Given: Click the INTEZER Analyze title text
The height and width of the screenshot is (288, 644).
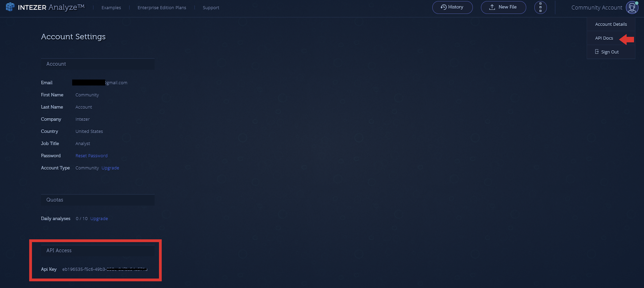Looking at the screenshot, I should [51, 7].
